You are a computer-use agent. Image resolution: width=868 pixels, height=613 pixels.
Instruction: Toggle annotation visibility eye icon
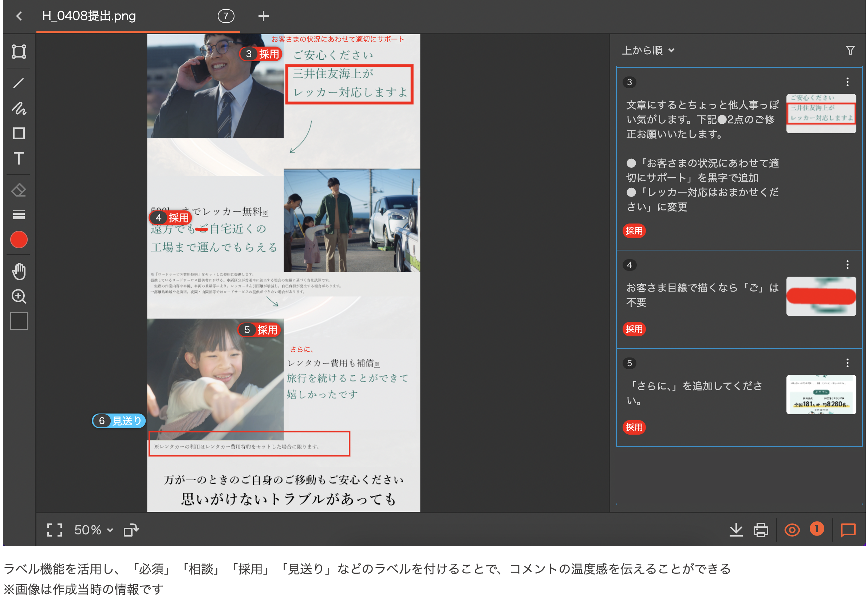pyautogui.click(x=792, y=530)
